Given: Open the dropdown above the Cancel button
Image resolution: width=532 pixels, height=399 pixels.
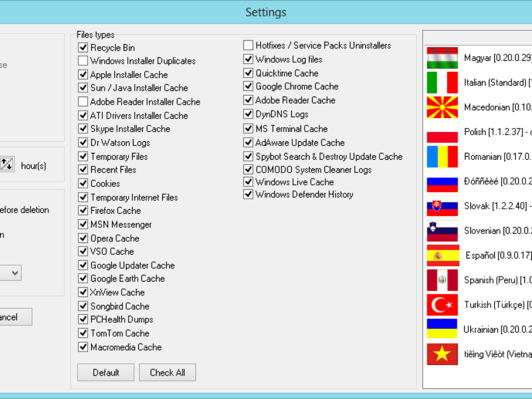Looking at the screenshot, I should click(x=11, y=273).
